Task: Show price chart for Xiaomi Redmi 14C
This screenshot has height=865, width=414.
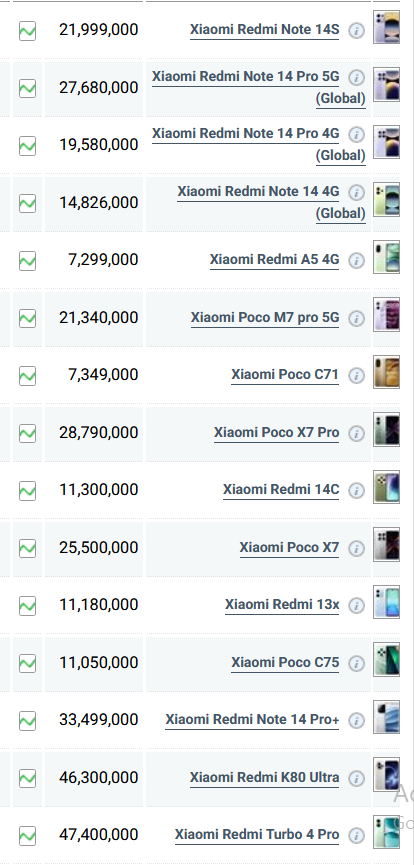Action: (x=28, y=491)
